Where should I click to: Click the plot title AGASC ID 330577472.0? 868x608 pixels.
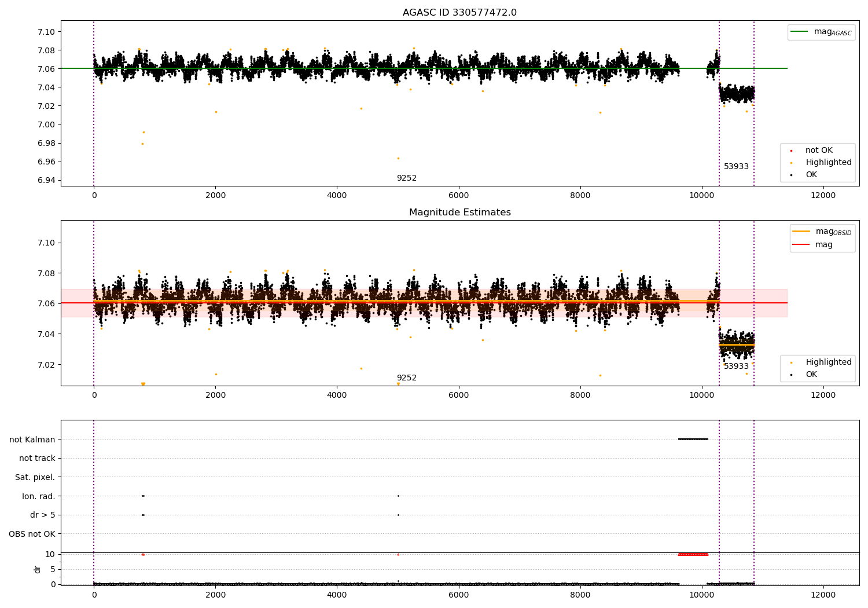[x=459, y=13]
